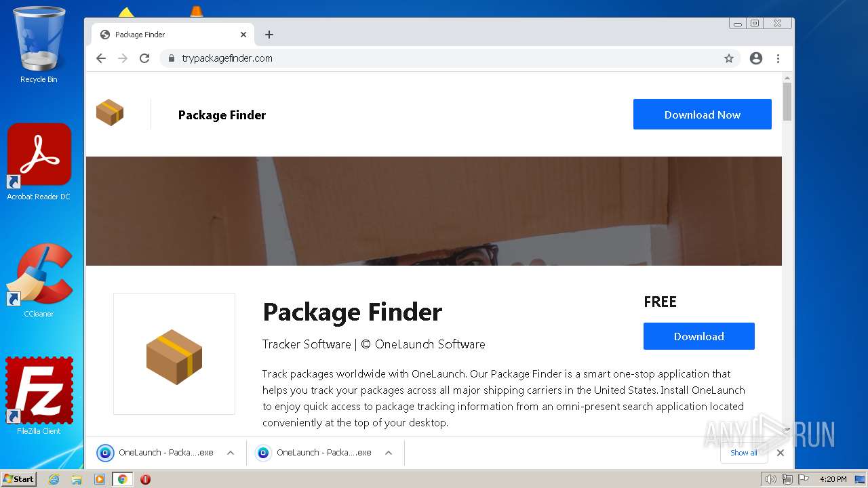This screenshot has width=868, height=488.
Task: Open the Windows Start menu
Action: (x=19, y=479)
